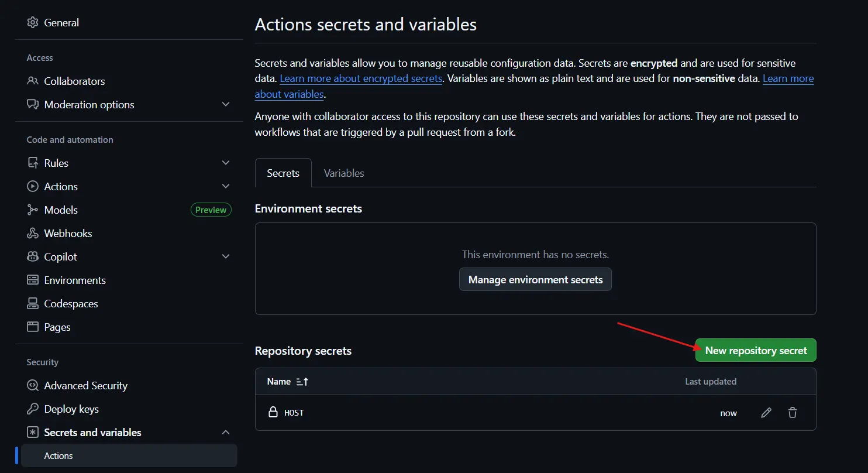
Task: Open the Learn more about encrypted secrets link
Action: tap(361, 78)
